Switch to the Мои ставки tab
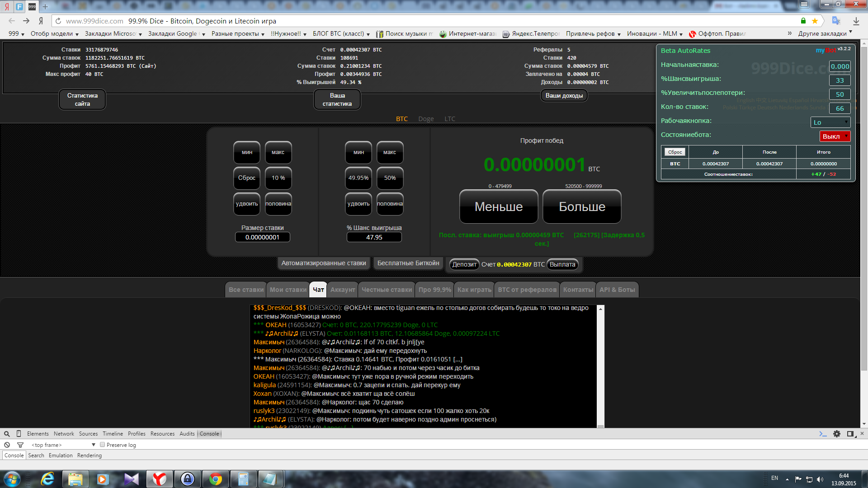868x488 pixels. 288,290
